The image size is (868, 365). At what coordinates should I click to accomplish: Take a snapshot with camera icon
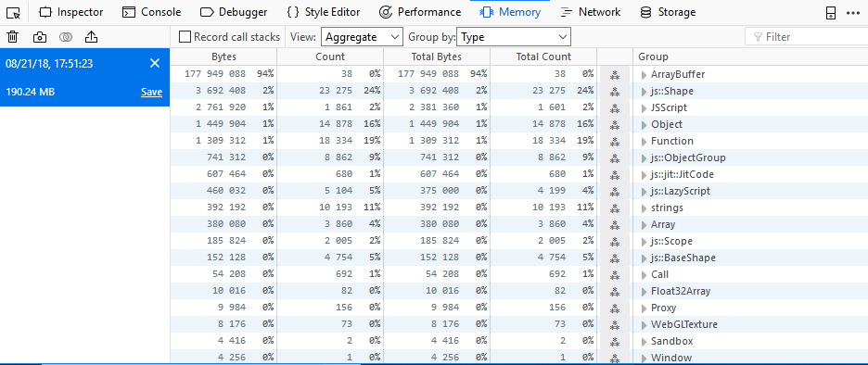pos(39,37)
